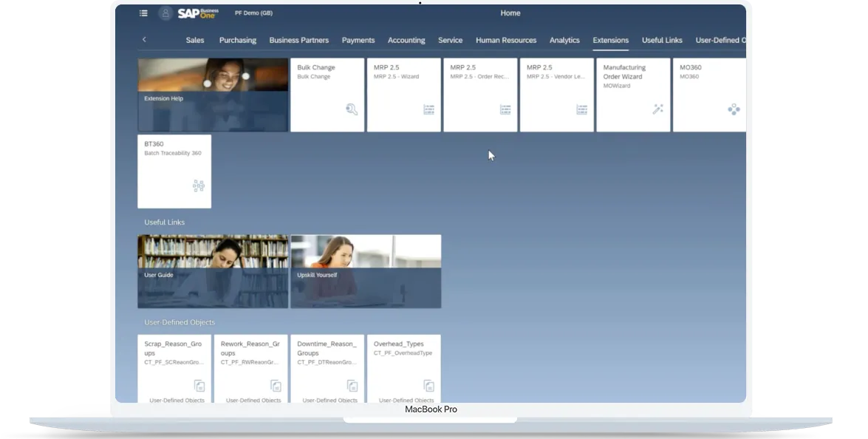Click the Overhead_Types document icon
Screen dimensions: 868x439
428,386
